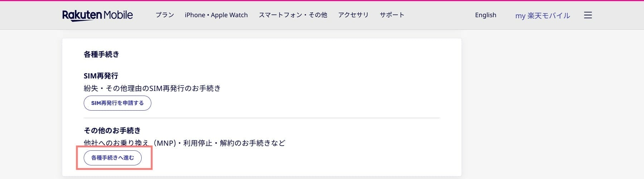This screenshot has height=179, width=644.
Task: Click the divider line between the sections
Action: pyautogui.click(x=262, y=118)
